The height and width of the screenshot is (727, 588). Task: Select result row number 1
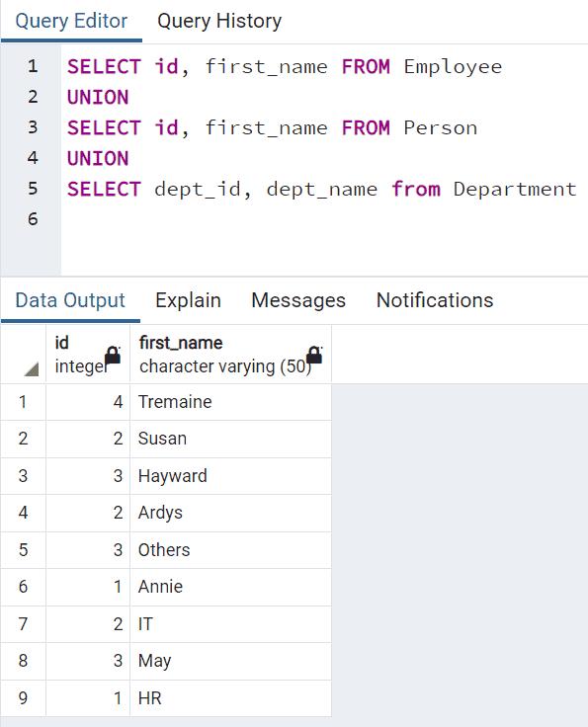[x=23, y=402]
